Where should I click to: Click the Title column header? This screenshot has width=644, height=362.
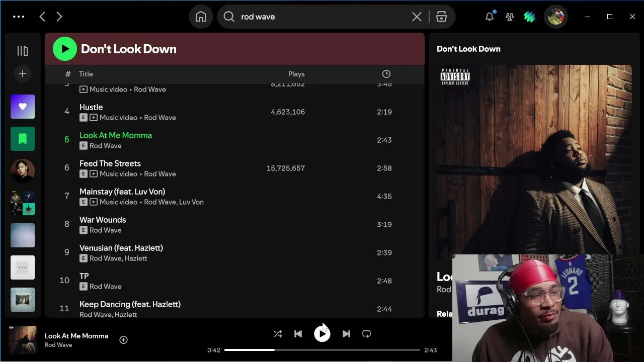pos(86,74)
